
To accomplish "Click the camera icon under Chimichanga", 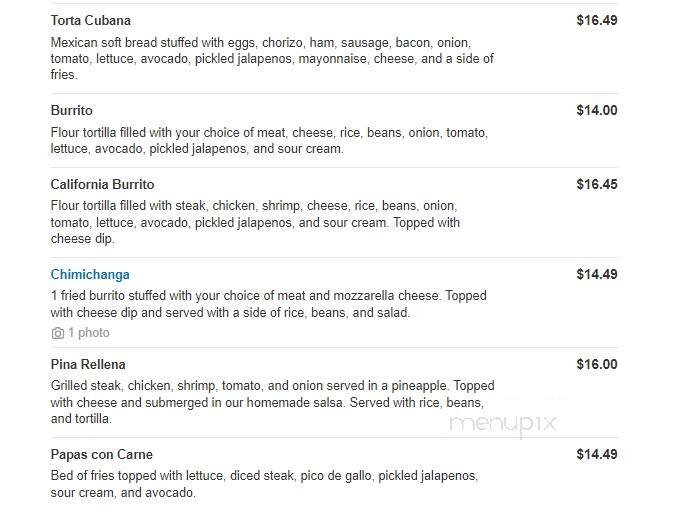I will tap(58, 333).
